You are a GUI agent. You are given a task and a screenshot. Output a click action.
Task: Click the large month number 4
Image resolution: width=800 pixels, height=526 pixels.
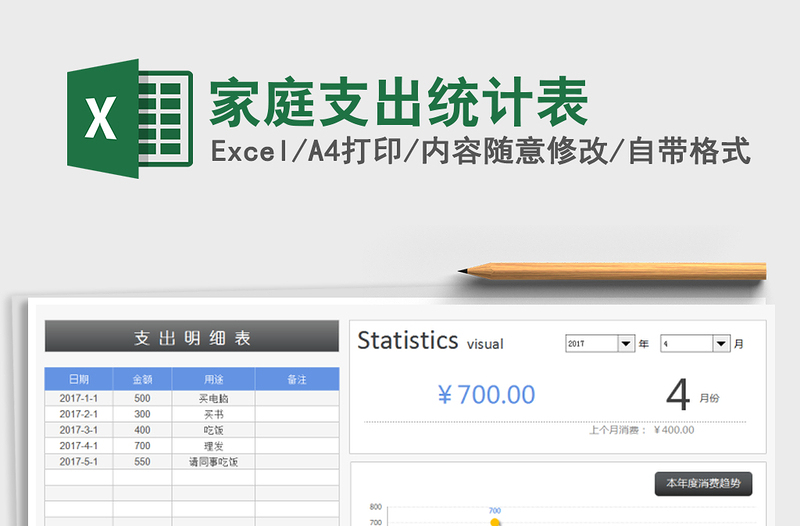coord(678,395)
